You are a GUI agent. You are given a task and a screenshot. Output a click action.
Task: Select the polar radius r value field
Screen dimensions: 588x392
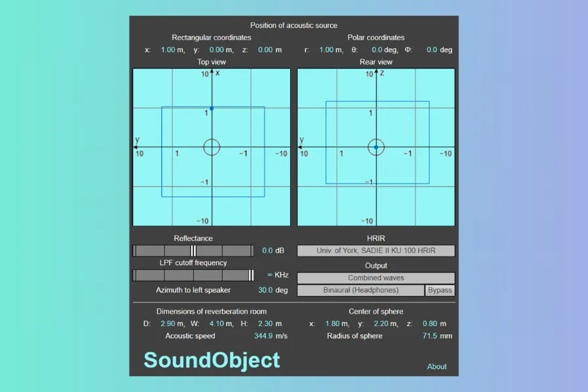pyautogui.click(x=325, y=50)
